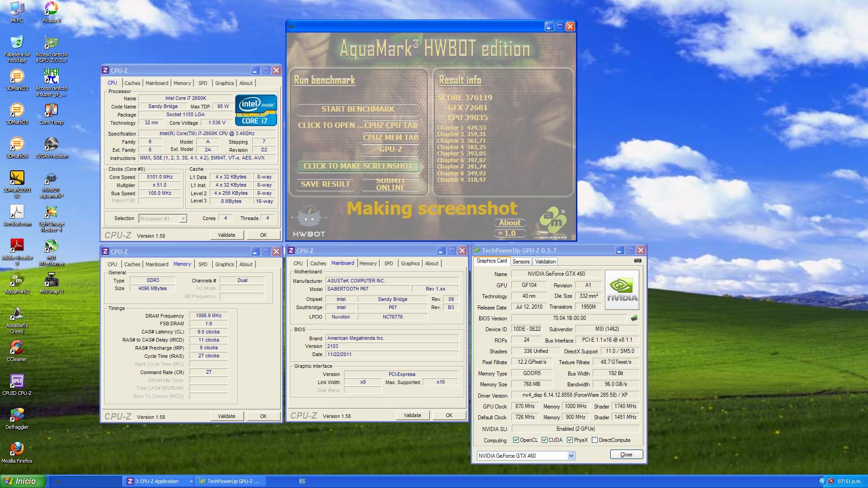Launch Assassin's Creed desktop icon
Viewport: 868px width, 488px height.
(17, 320)
